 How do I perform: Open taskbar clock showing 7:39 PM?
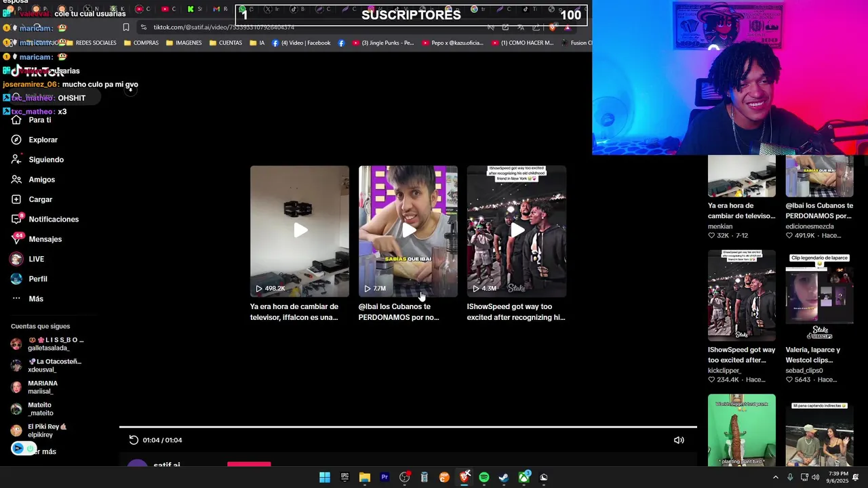(x=839, y=477)
